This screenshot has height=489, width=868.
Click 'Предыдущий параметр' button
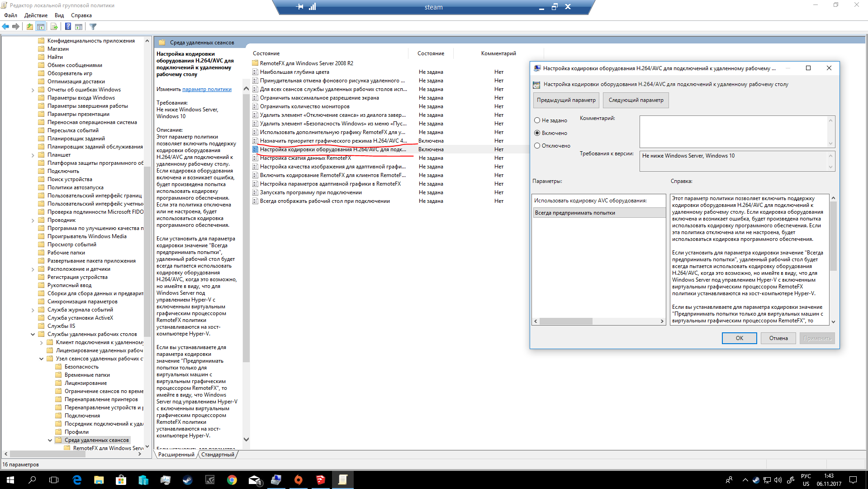(x=566, y=100)
